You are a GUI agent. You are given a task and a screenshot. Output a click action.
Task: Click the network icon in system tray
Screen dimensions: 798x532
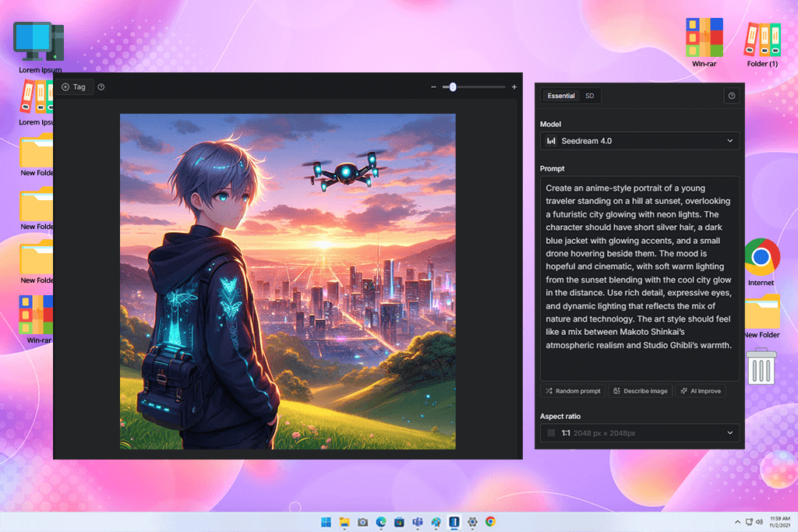click(x=749, y=522)
